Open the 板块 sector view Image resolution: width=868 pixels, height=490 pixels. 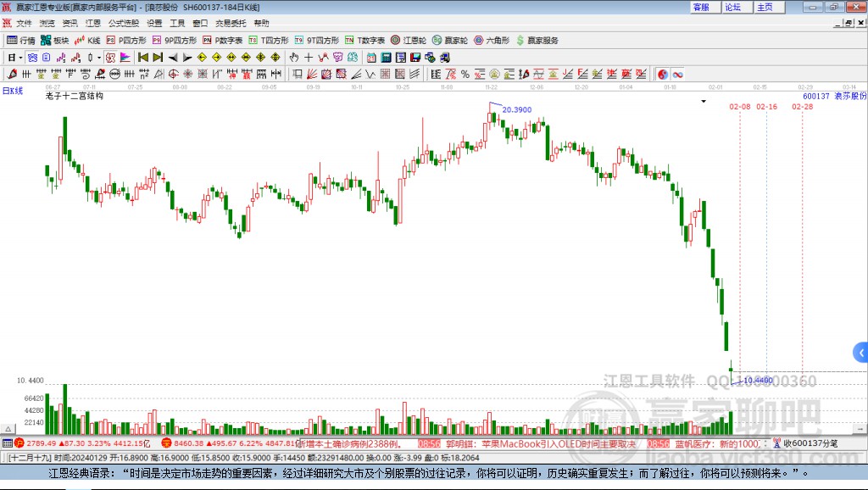point(54,41)
